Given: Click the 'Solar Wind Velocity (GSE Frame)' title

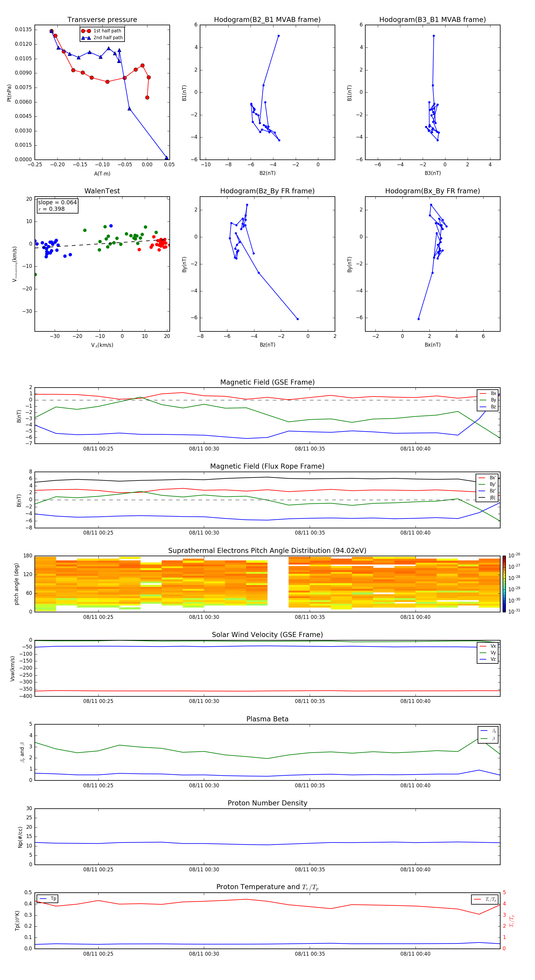Looking at the screenshot, I should tap(267, 635).
